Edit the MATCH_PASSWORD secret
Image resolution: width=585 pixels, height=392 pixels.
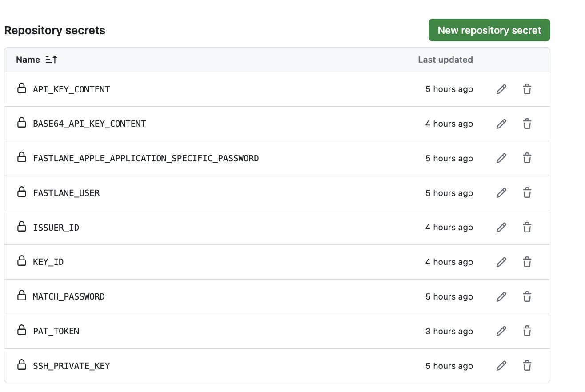[x=501, y=296]
